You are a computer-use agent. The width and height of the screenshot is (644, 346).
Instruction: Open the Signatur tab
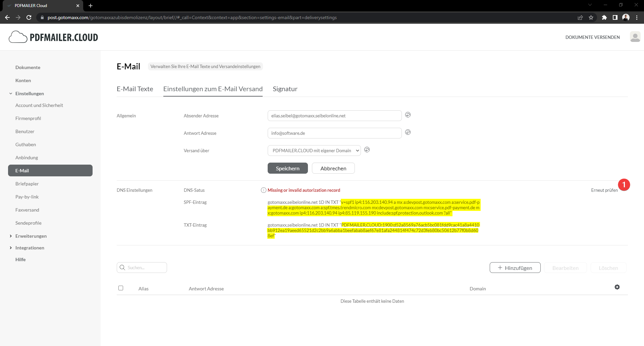coord(285,89)
